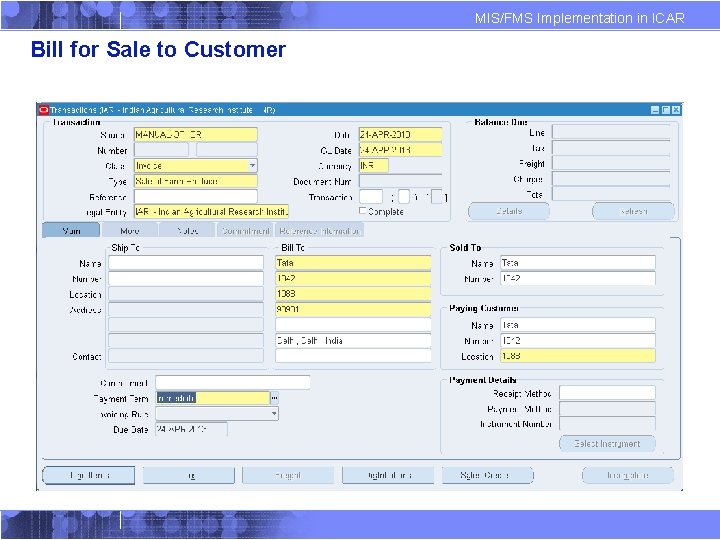The height and width of the screenshot is (540, 720).
Task: Click the Tax button at the bottom
Action: point(189,475)
